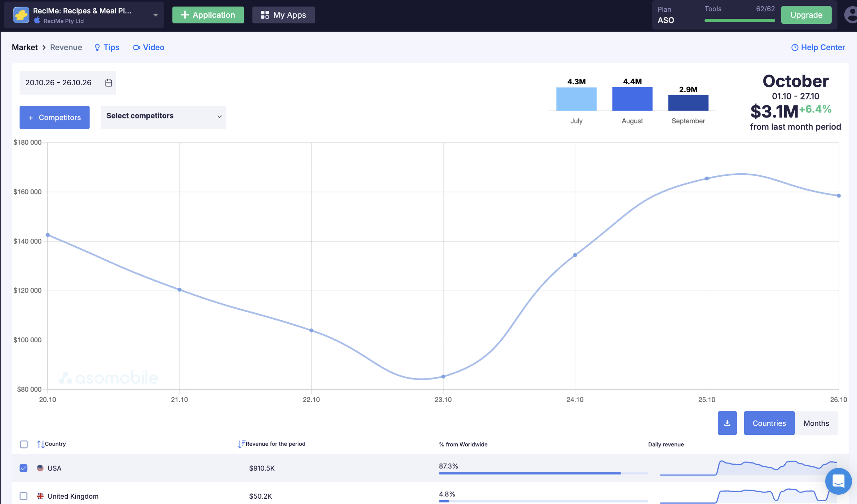
Task: Uncheck the USA row checkbox
Action: [x=23, y=468]
